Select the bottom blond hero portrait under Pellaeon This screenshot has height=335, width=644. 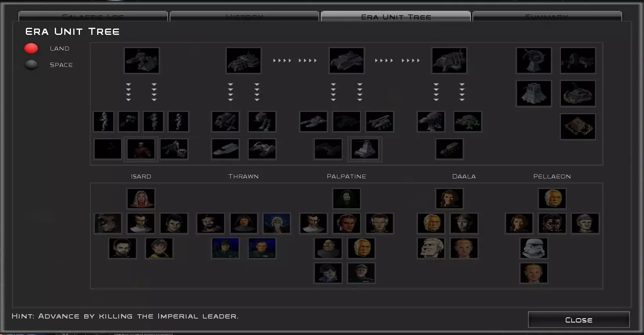point(534,273)
